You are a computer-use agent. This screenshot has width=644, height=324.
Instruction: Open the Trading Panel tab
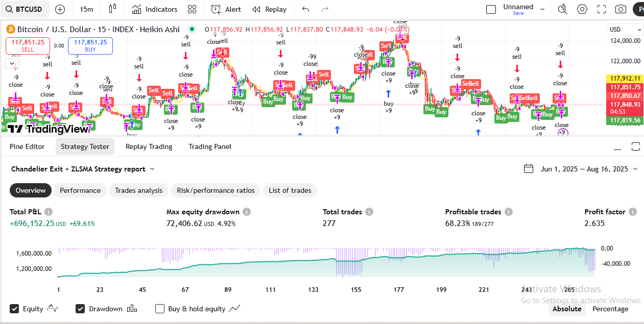210,146
